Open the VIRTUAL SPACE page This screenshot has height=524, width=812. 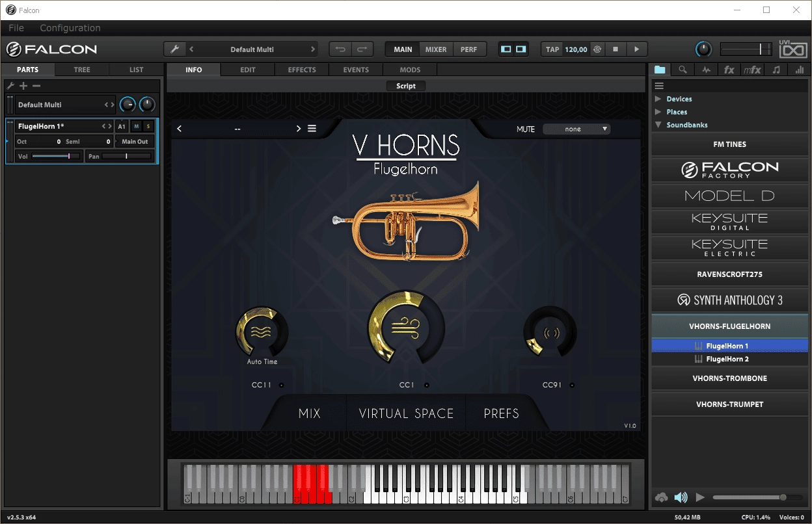pyautogui.click(x=406, y=413)
